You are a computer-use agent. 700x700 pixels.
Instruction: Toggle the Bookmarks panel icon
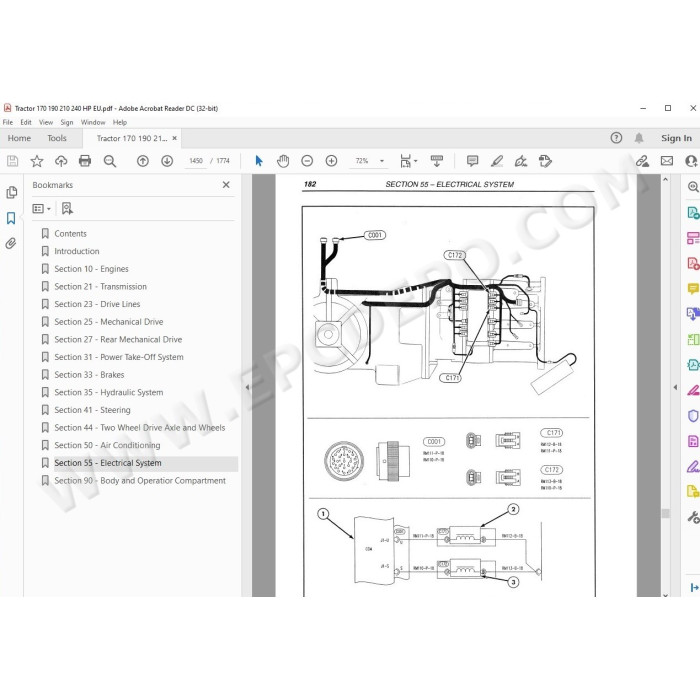pyautogui.click(x=11, y=218)
